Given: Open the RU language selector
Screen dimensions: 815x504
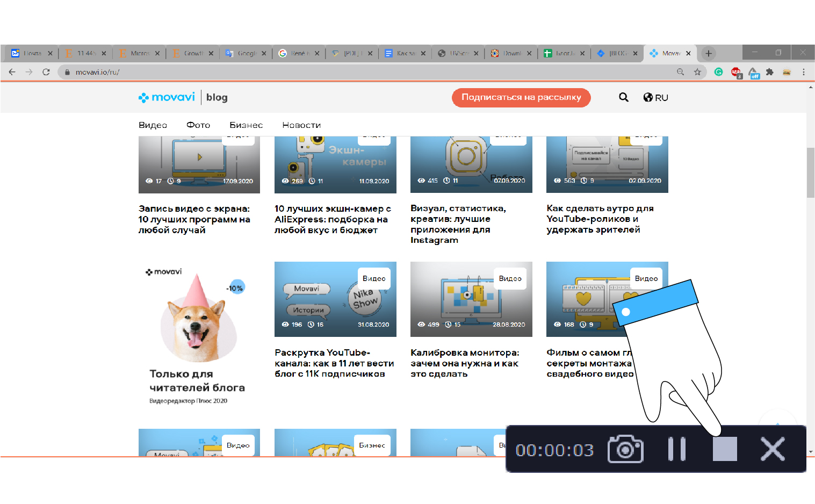Looking at the screenshot, I should click(x=655, y=97).
